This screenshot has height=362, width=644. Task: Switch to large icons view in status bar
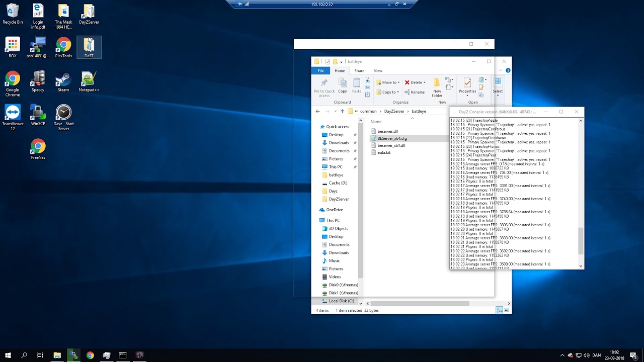pos(507,310)
